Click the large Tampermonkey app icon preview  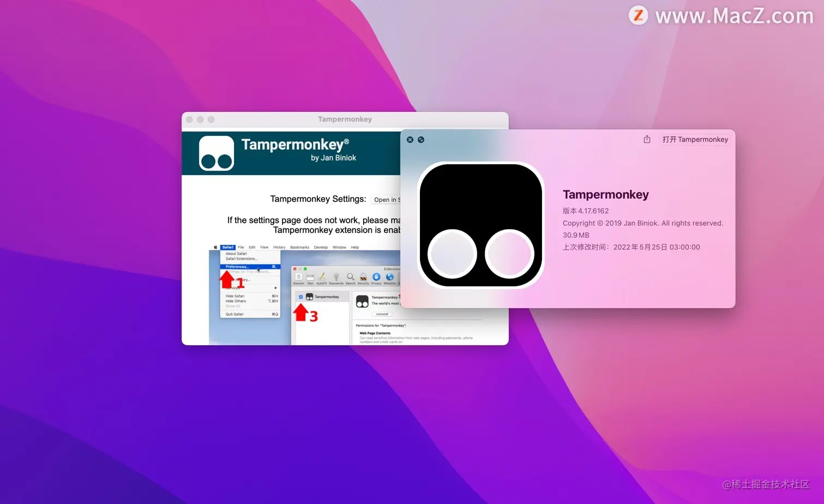tap(481, 225)
